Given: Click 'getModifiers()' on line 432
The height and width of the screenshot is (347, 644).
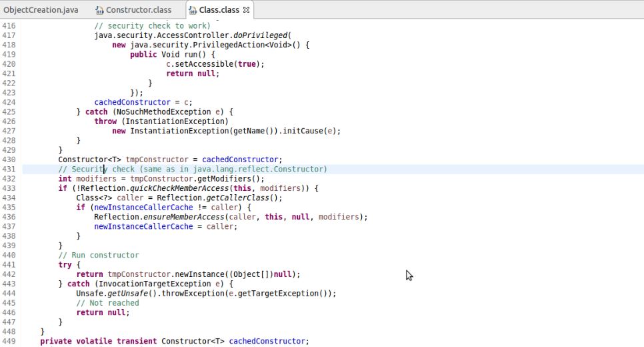Looking at the screenshot, I should (229, 178).
